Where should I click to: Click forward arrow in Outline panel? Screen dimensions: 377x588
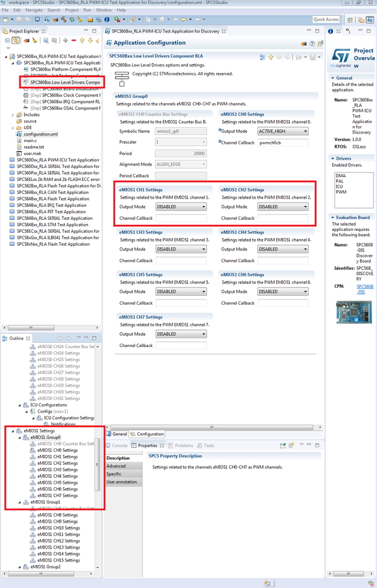point(69,338)
